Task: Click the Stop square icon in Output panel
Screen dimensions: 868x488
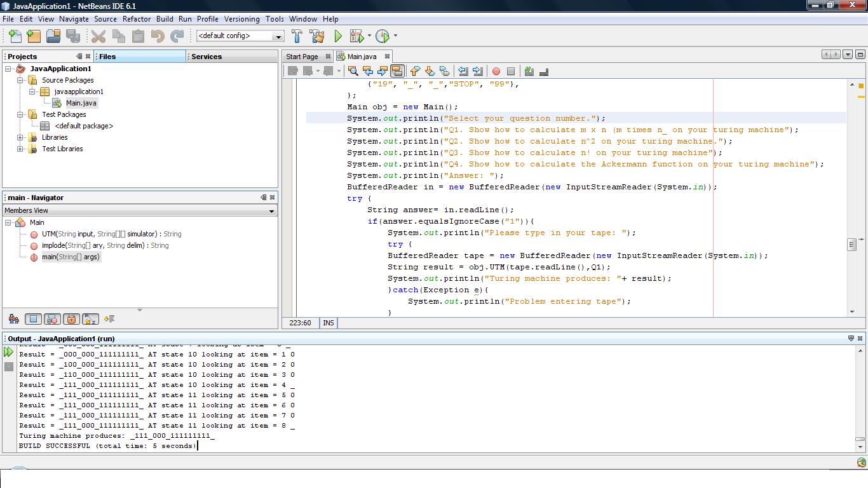Action: pos(9,367)
